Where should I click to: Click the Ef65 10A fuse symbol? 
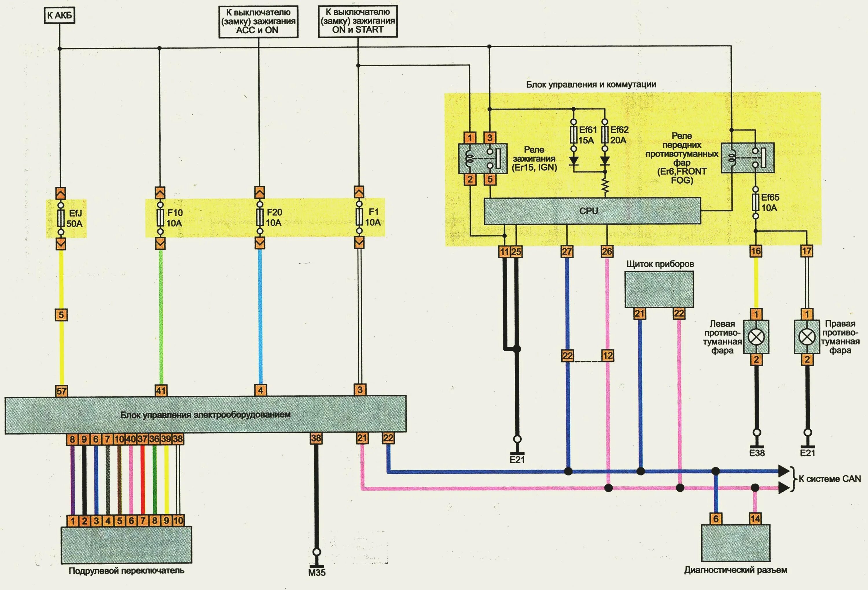[x=755, y=203]
